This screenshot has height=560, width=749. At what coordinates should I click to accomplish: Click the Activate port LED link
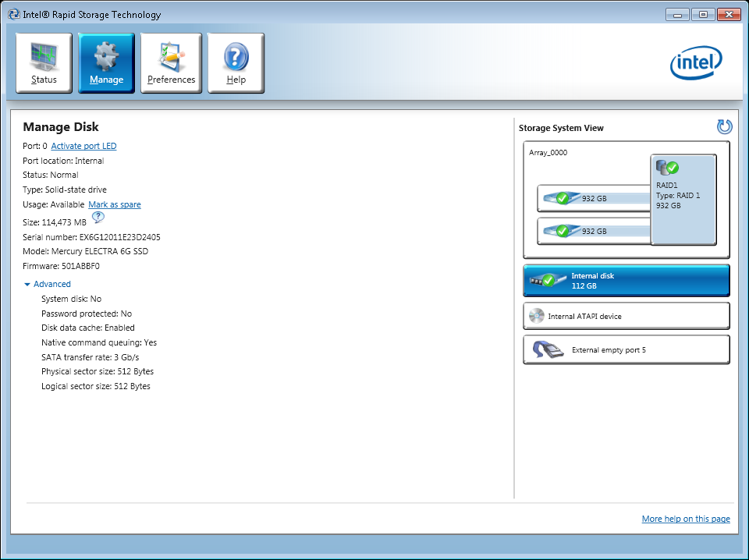83,145
